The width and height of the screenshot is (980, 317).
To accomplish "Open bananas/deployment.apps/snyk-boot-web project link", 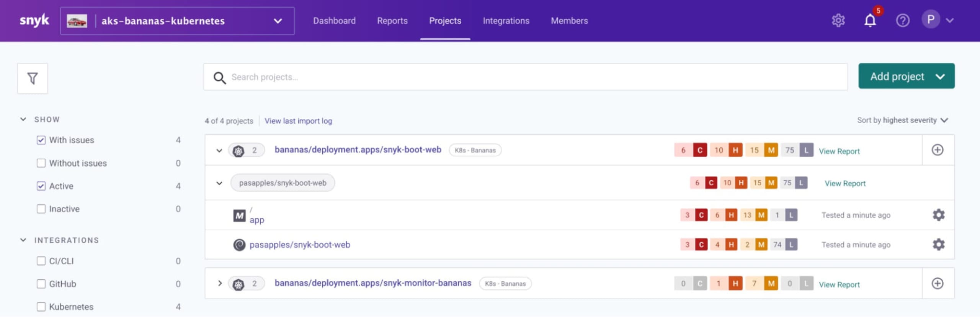I will tap(358, 150).
